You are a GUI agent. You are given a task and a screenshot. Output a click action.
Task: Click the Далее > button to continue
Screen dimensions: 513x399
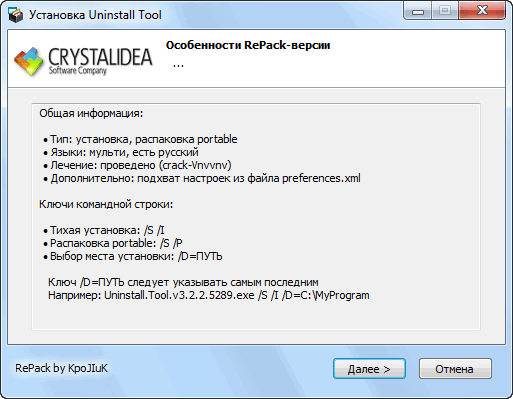pos(369,369)
